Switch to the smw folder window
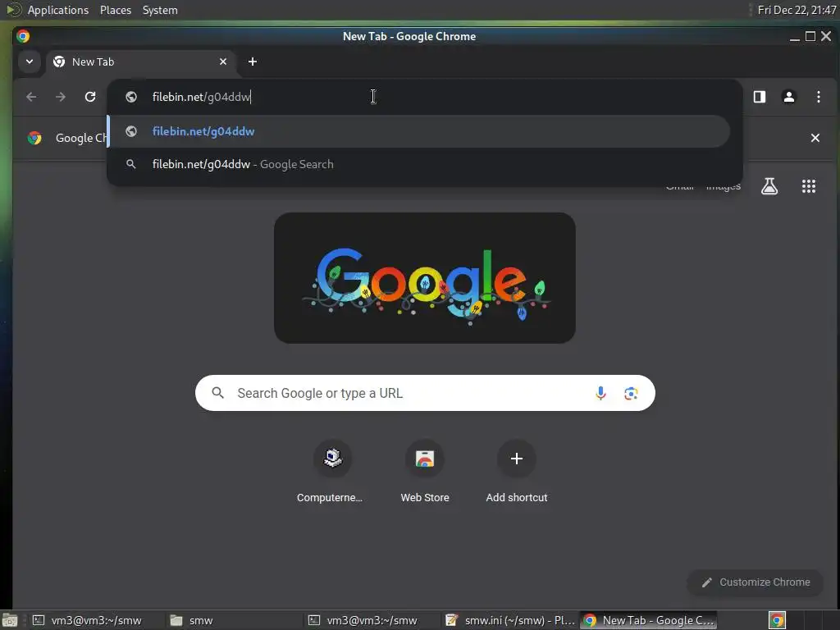 click(234, 620)
